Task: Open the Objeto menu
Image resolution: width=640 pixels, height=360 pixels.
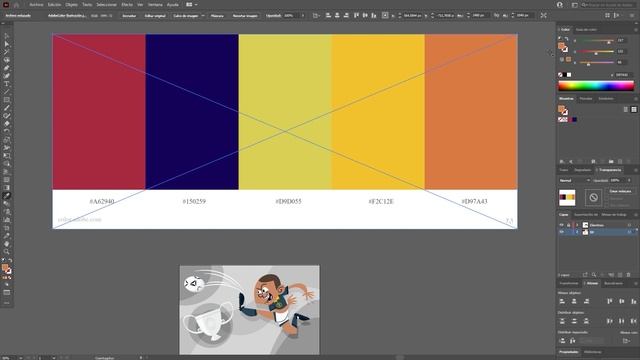Action: [x=71, y=4]
